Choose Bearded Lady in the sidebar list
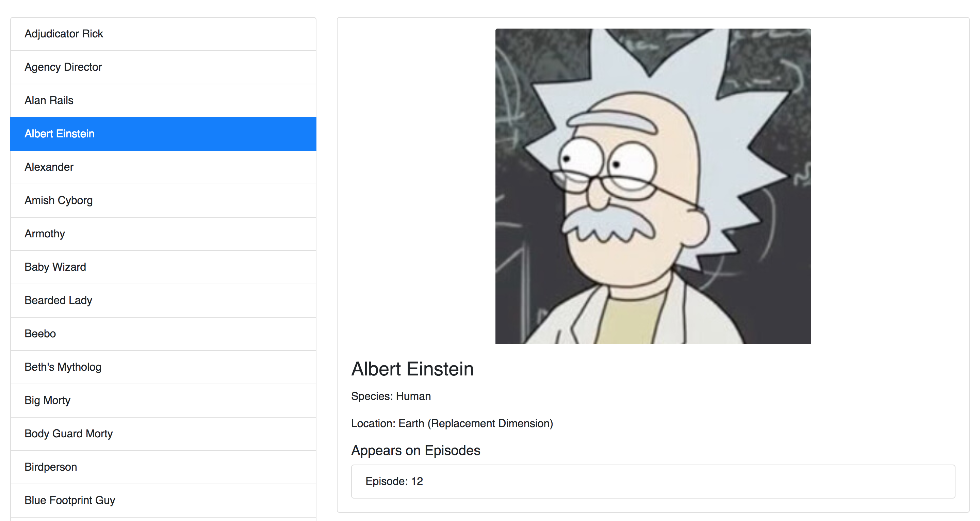The height and width of the screenshot is (521, 980). click(163, 300)
